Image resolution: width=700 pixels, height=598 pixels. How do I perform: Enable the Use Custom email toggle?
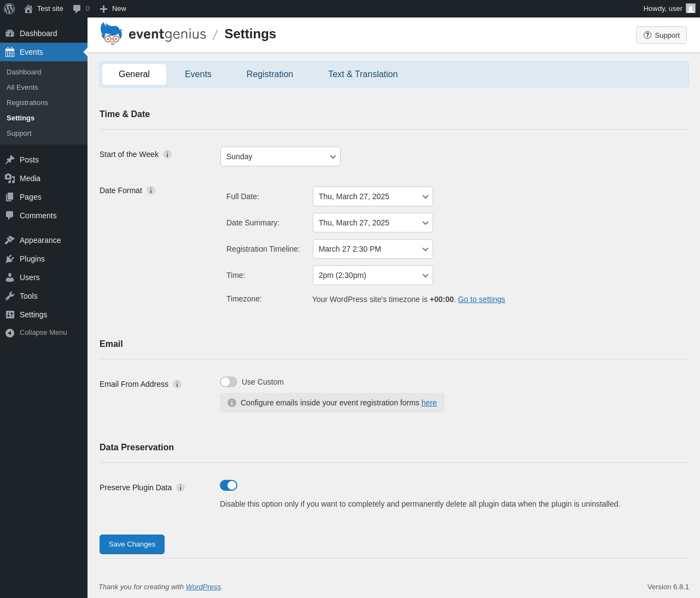click(x=229, y=382)
